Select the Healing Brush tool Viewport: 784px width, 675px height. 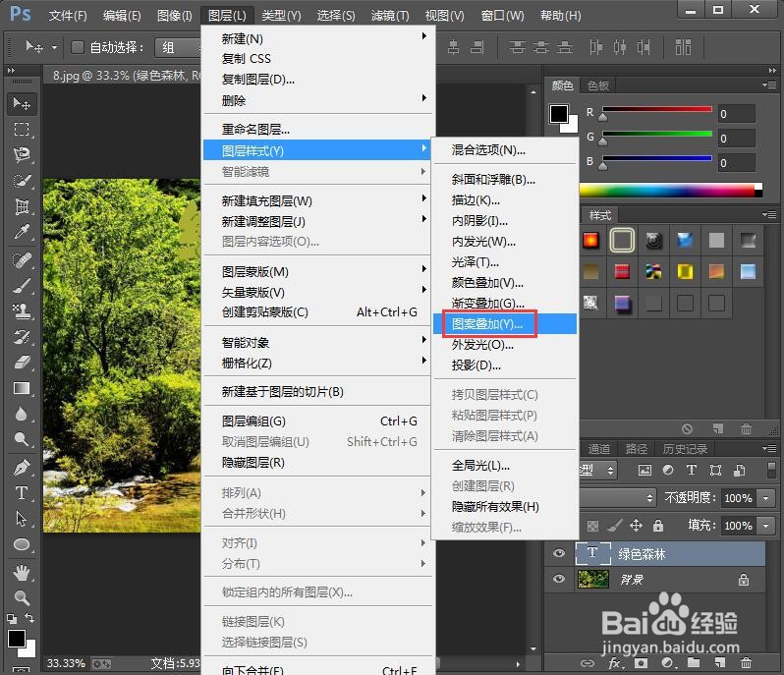[22, 260]
